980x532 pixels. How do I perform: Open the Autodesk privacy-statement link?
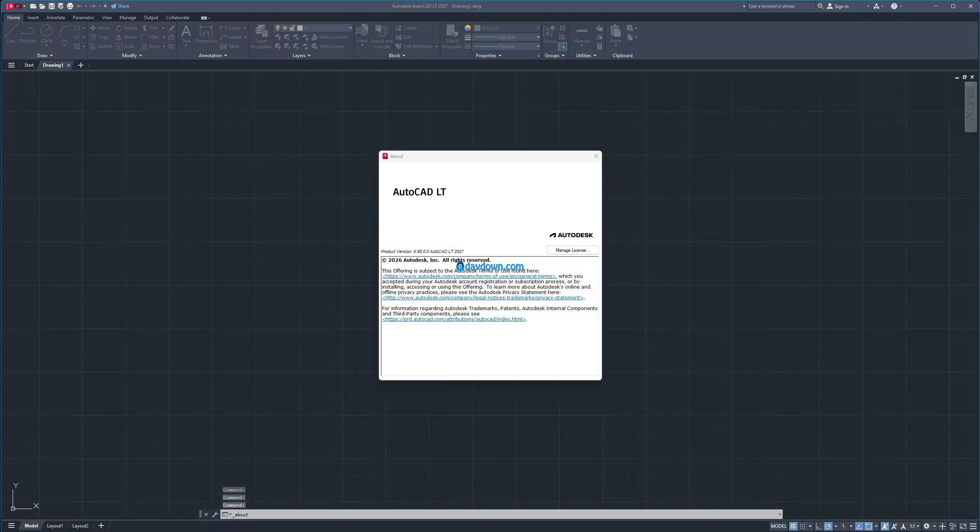(482, 298)
